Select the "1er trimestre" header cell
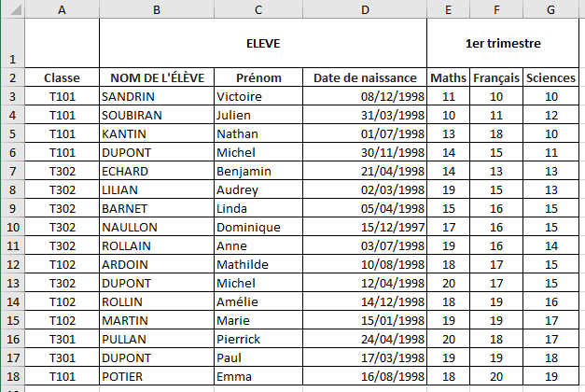The width and height of the screenshot is (585, 392). pos(503,43)
